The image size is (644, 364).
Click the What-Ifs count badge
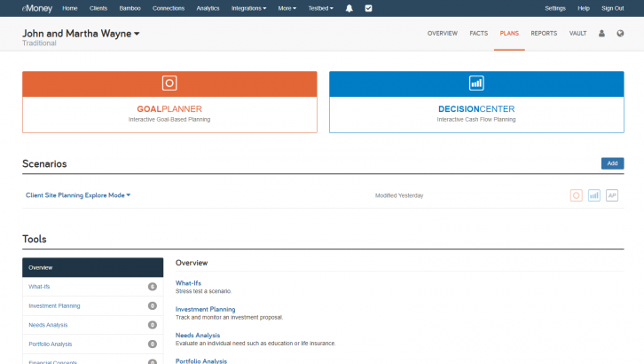coord(153,287)
